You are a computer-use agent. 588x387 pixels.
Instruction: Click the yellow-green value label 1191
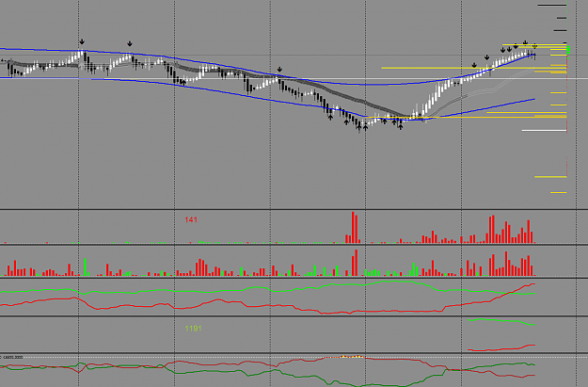pos(193,329)
